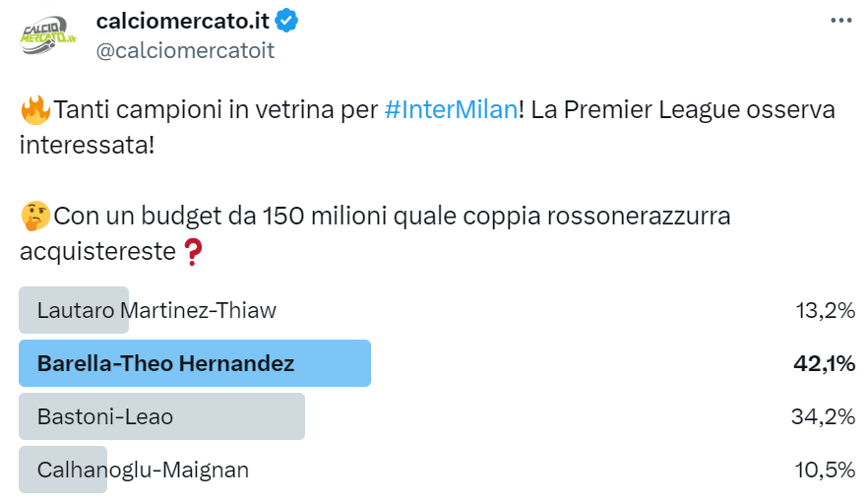
Task: Click the 13,2% poll result
Action: (x=825, y=310)
